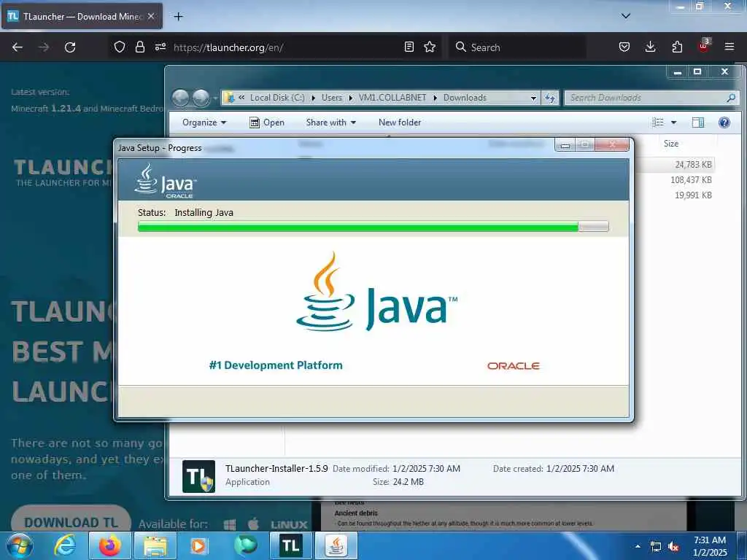
Task: Click the TL TLauncher taskbar button
Action: click(290, 545)
